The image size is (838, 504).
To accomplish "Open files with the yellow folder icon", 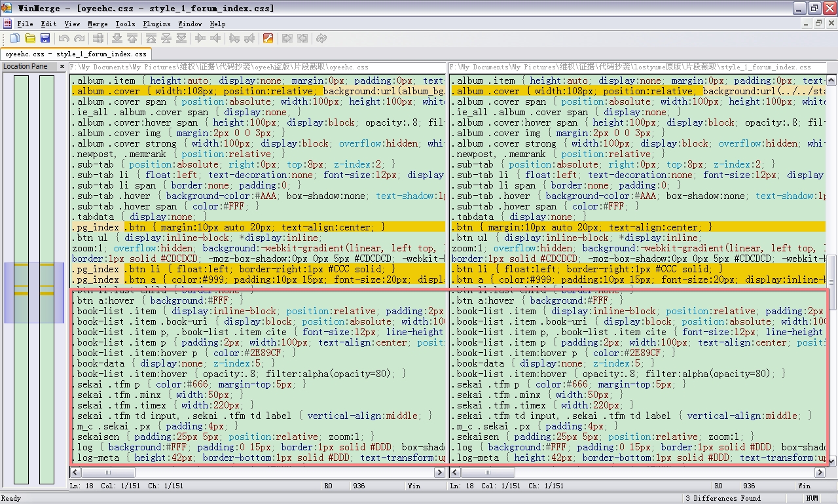I will pos(29,39).
